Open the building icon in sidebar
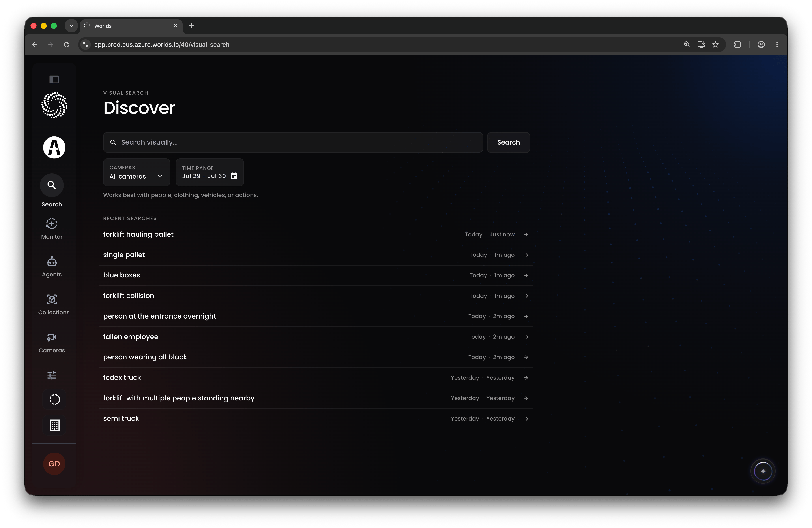This screenshot has height=528, width=812. [55, 425]
